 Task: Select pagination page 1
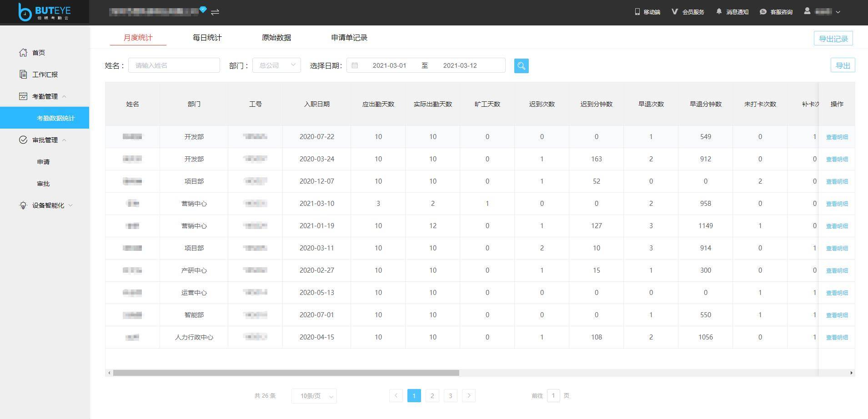414,396
